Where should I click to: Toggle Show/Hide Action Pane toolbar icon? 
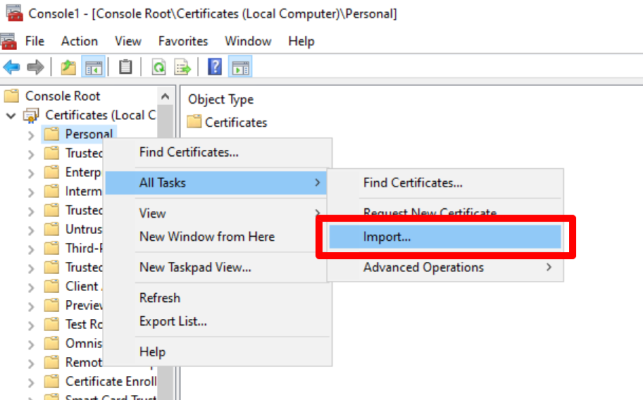click(x=240, y=67)
